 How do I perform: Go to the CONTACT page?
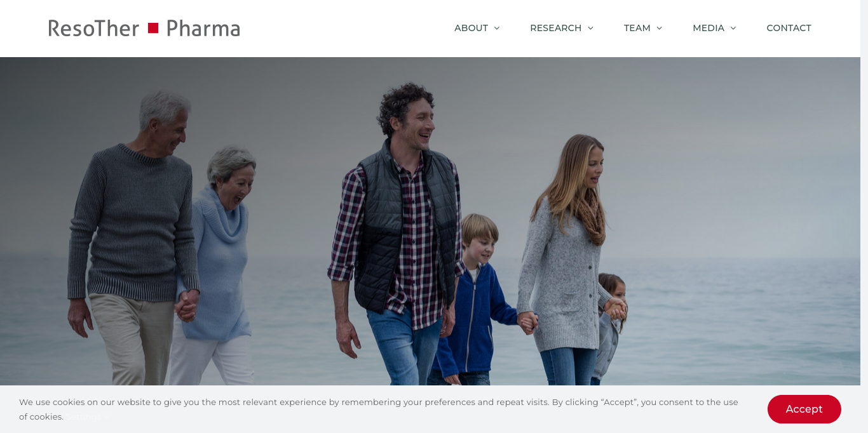click(789, 28)
